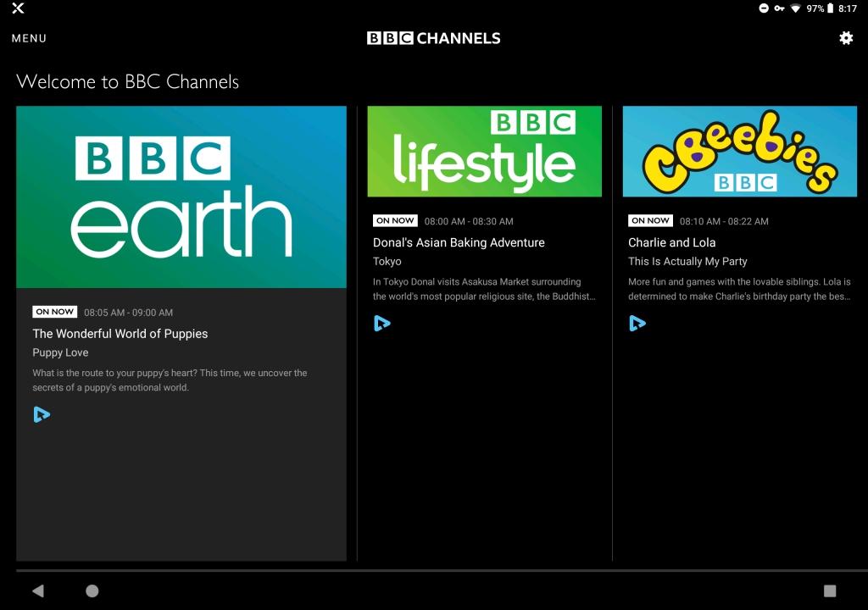Screen dimensions: 868x610
Task: Click the 08:05 AM - 09:00 AM time
Action: tap(129, 312)
